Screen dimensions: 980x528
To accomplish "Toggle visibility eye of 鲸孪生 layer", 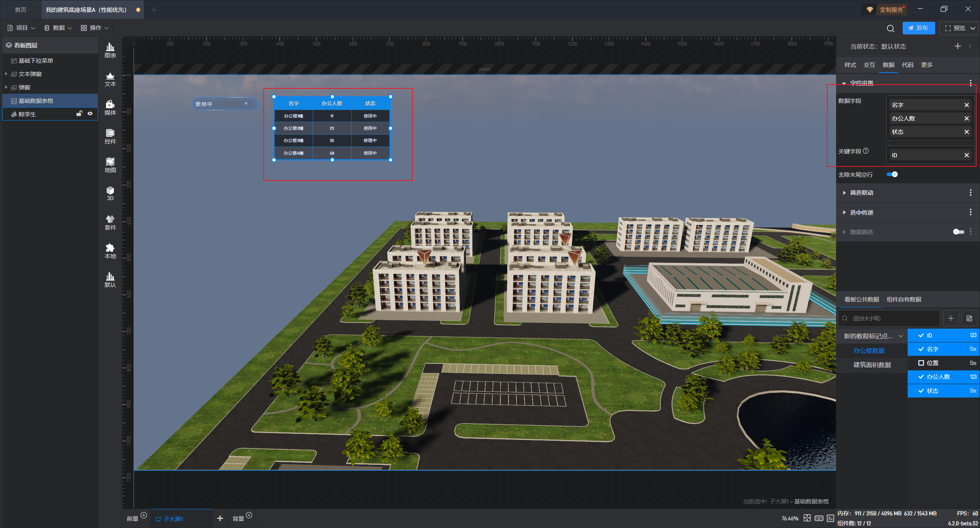I will (90, 114).
